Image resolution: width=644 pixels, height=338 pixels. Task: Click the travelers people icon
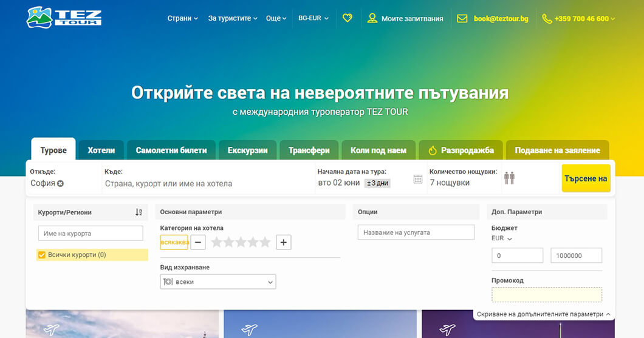click(x=509, y=178)
